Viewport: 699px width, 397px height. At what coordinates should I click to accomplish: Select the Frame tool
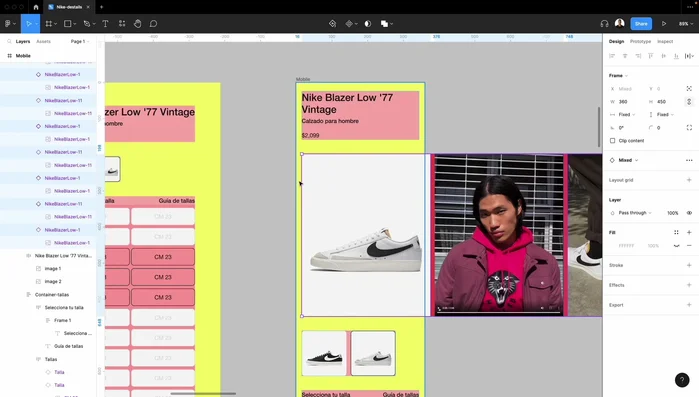click(x=49, y=24)
